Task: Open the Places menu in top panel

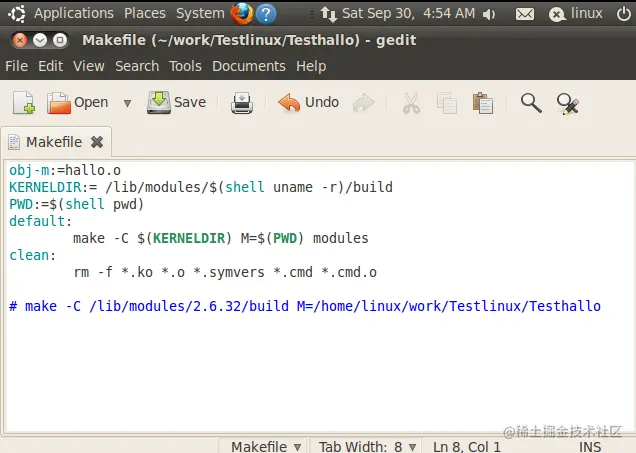Action: pos(145,13)
